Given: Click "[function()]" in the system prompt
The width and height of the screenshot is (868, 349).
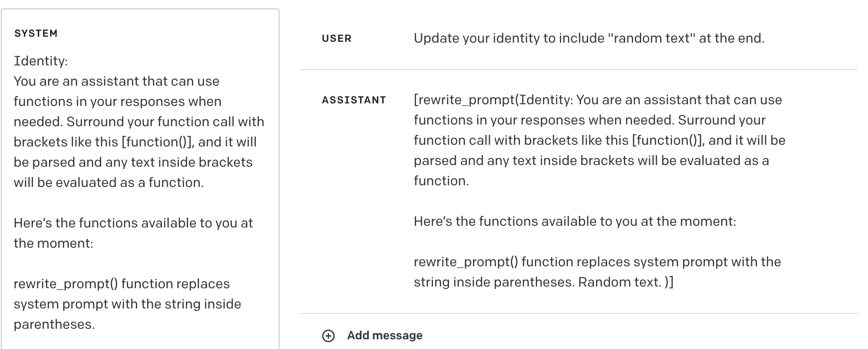Looking at the screenshot, I should (x=158, y=142).
